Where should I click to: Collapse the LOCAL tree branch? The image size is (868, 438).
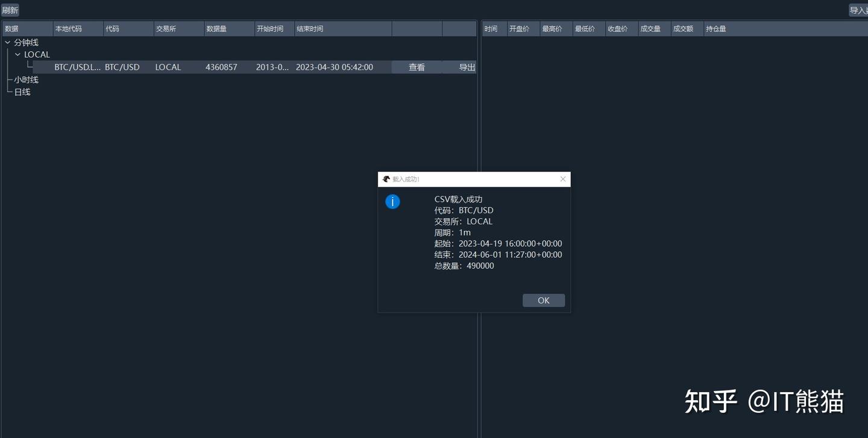(17, 54)
